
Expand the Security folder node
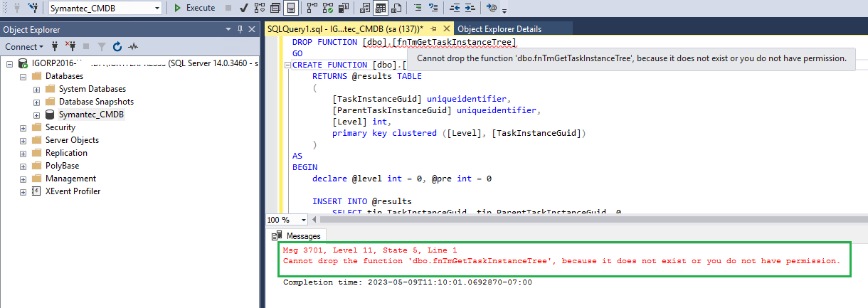click(23, 127)
